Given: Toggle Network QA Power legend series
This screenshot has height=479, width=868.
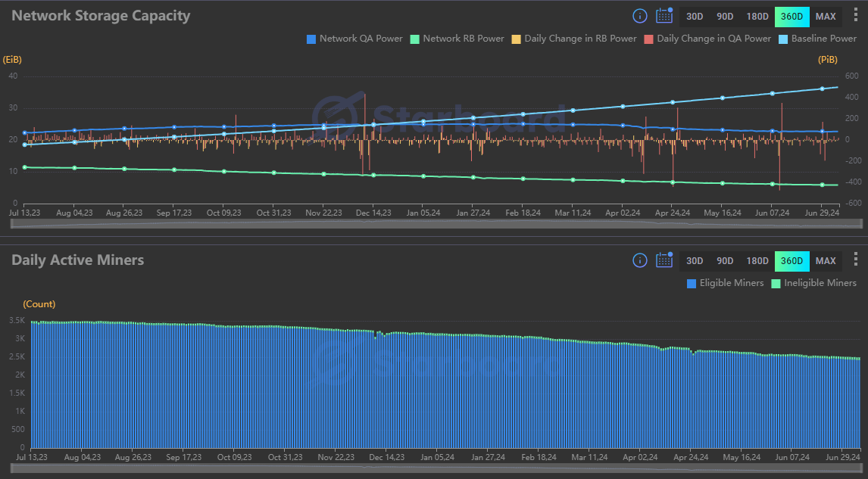Looking at the screenshot, I should [x=354, y=39].
